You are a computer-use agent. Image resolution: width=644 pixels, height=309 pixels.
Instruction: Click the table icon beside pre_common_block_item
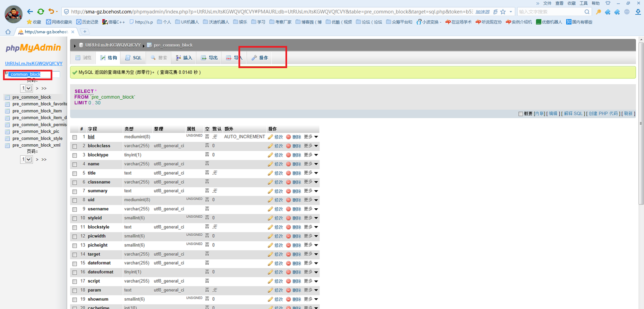click(x=7, y=111)
